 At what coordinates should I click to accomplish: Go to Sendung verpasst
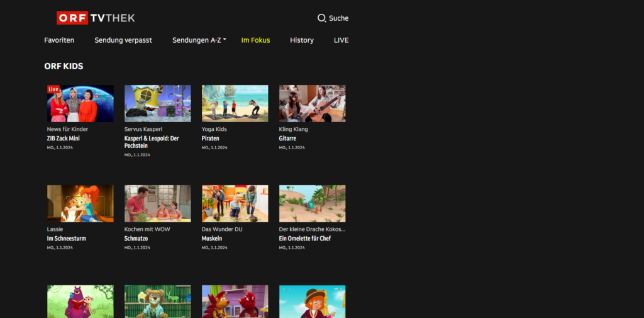[123, 40]
